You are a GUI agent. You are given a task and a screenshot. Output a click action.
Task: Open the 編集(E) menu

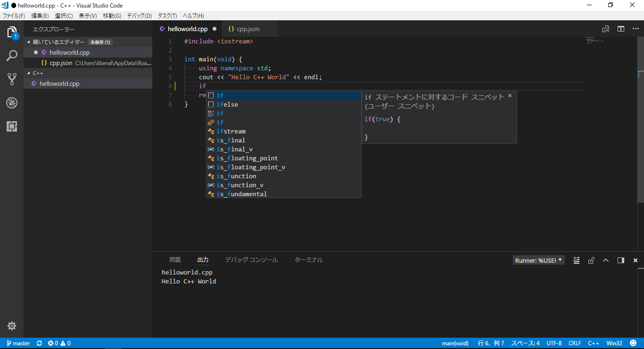coord(40,16)
